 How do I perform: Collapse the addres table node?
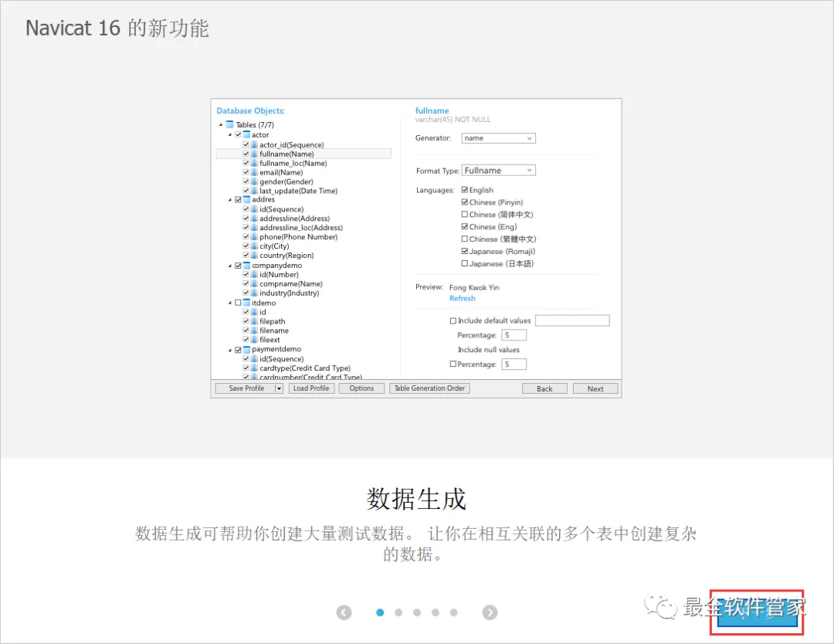pyautogui.click(x=230, y=200)
